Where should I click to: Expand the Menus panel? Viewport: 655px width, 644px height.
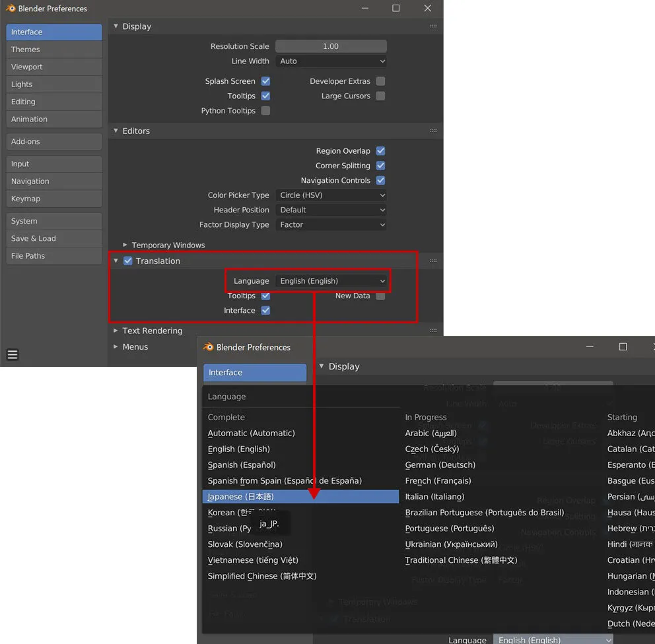[x=116, y=347]
